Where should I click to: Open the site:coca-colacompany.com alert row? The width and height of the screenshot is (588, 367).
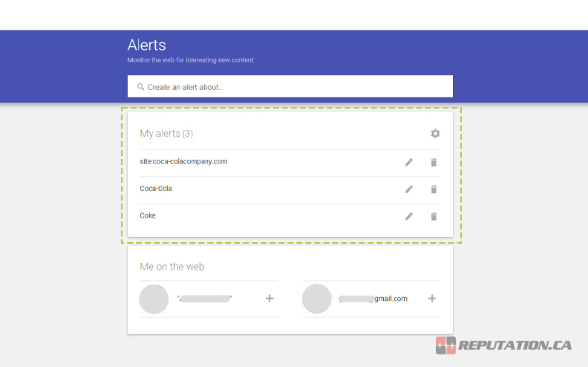click(x=183, y=161)
